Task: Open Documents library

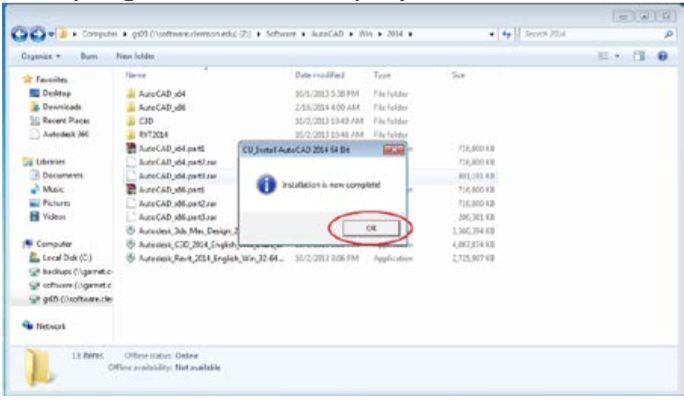Action: (62, 175)
